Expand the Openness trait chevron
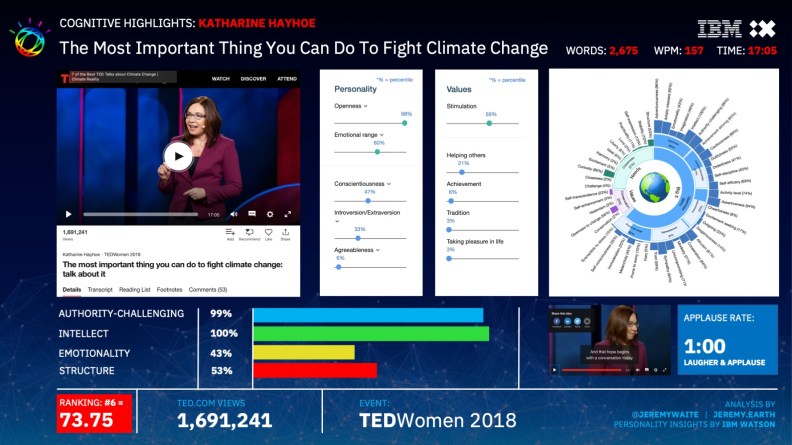The height and width of the screenshot is (445, 792). click(366, 105)
